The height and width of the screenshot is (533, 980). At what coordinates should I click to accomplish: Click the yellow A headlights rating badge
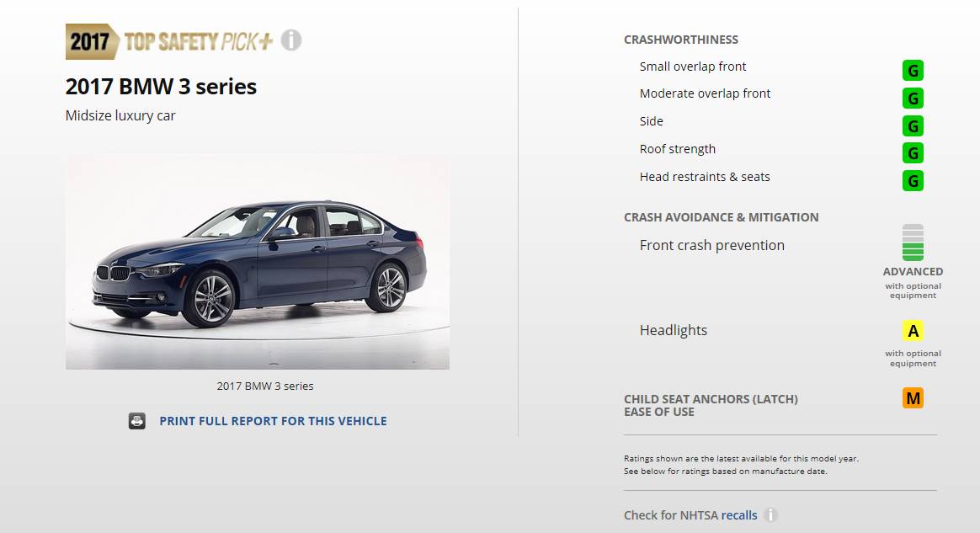click(913, 331)
